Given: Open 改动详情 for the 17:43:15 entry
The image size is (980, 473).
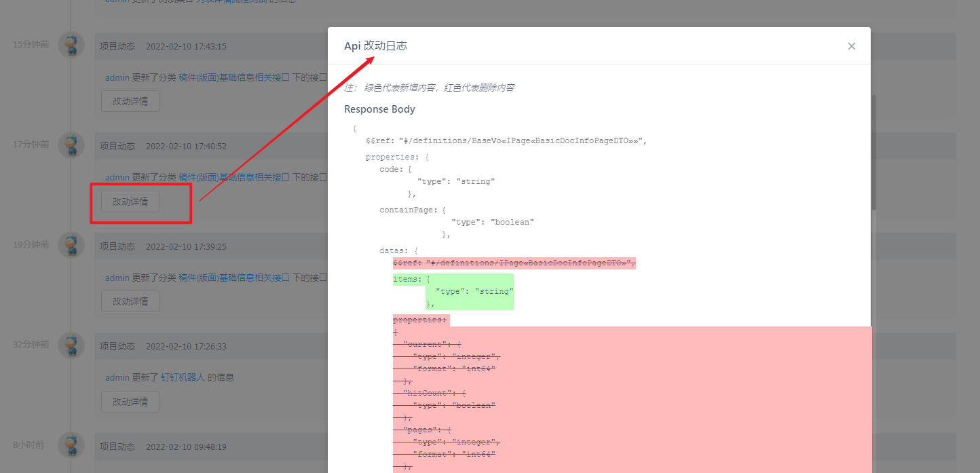Looking at the screenshot, I should tap(130, 101).
